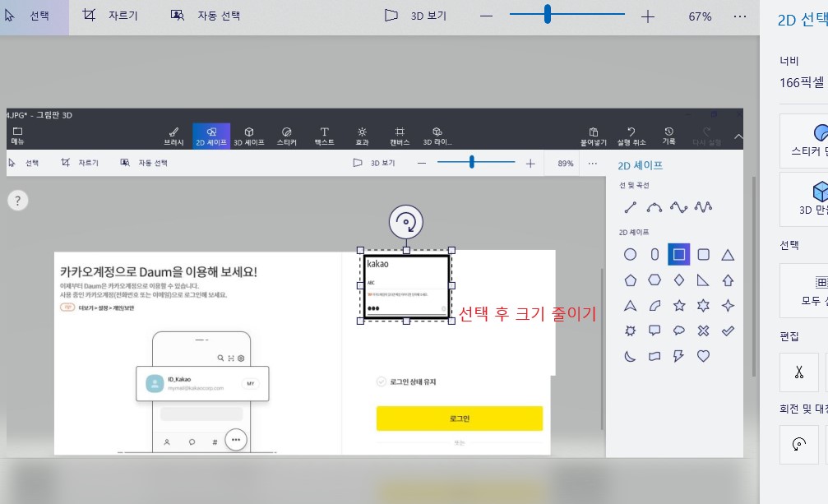This screenshot has height=504, width=828.
Task: Open the outer toolbar more options (…) menu
Action: pyautogui.click(x=740, y=16)
